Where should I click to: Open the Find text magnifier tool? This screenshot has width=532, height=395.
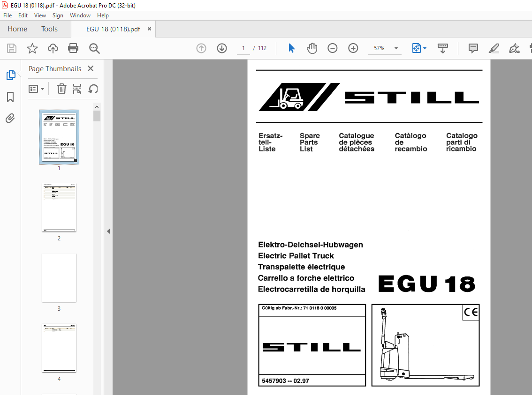point(94,48)
